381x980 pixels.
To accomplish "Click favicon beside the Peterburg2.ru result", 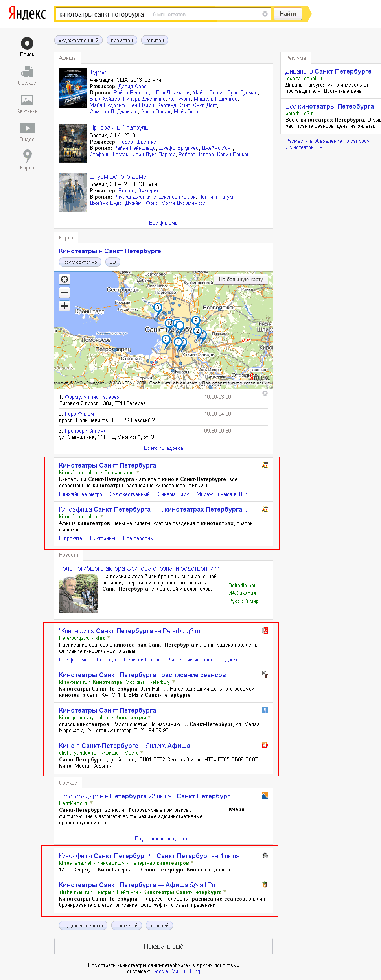I will coord(265,630).
